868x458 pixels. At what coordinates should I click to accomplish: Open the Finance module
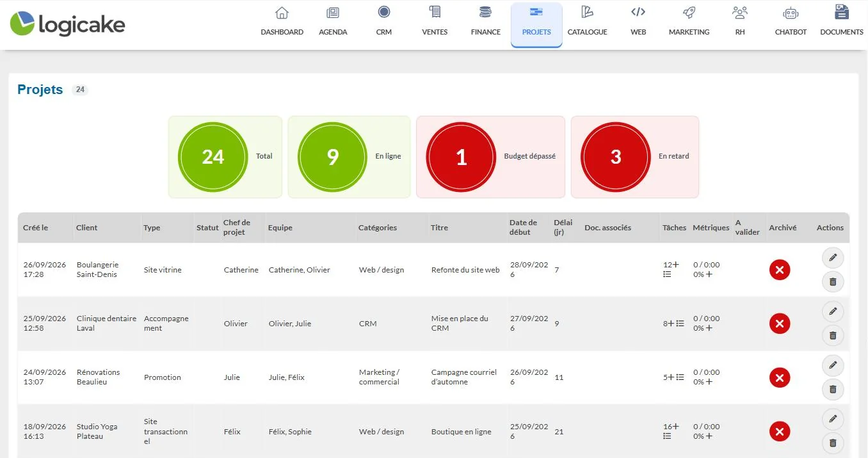coord(485,20)
